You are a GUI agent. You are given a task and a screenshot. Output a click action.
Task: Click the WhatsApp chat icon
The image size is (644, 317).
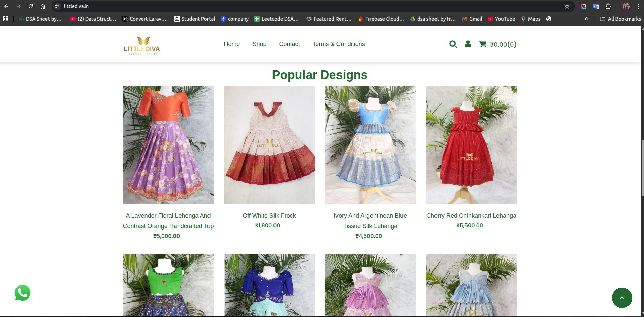point(23,293)
